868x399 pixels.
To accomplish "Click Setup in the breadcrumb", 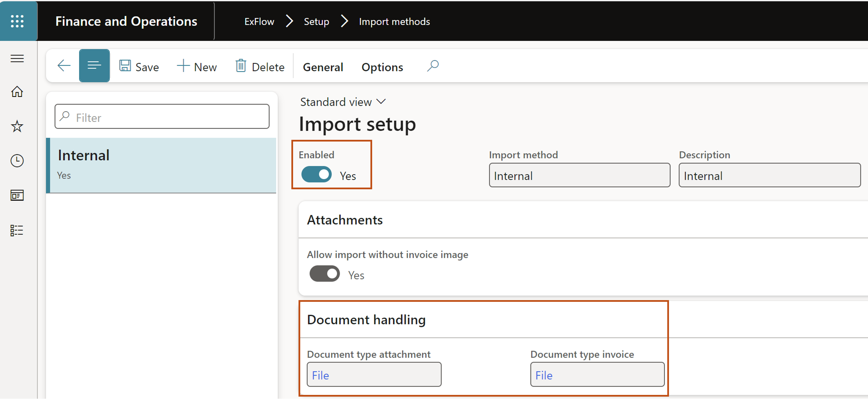I will tap(317, 21).
